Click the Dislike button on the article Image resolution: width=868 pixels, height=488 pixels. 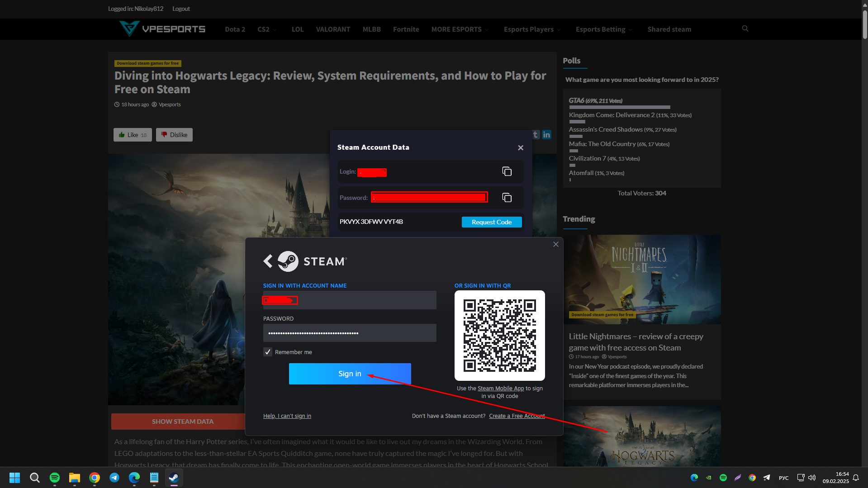point(174,135)
